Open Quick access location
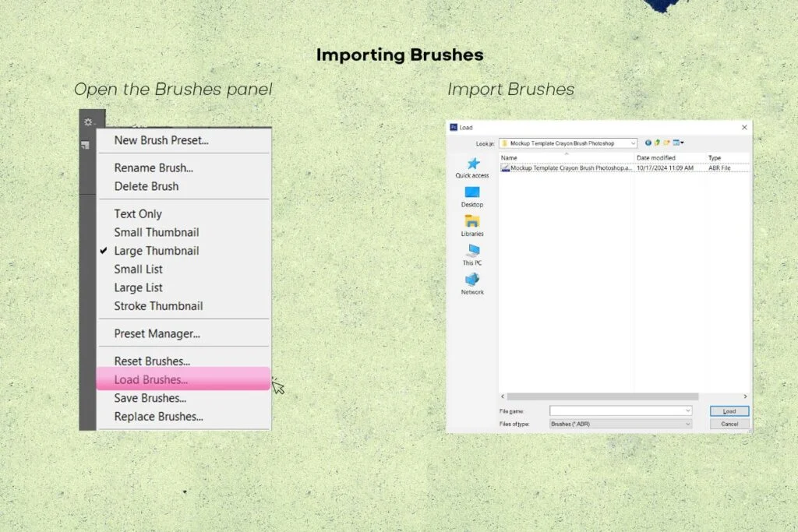Screen dimensions: 798x532 [472, 167]
